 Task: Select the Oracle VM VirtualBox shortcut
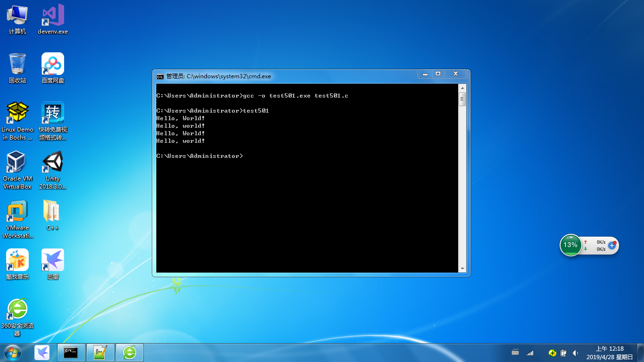click(17, 171)
